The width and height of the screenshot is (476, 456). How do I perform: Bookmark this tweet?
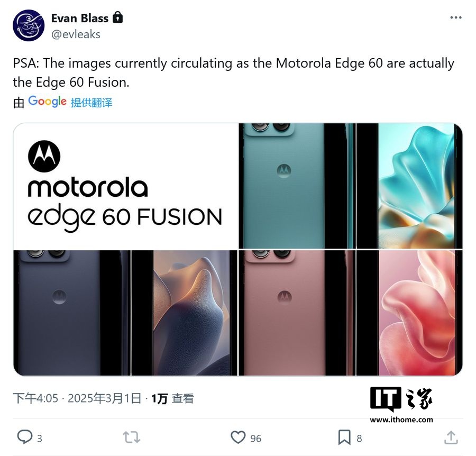click(344, 437)
